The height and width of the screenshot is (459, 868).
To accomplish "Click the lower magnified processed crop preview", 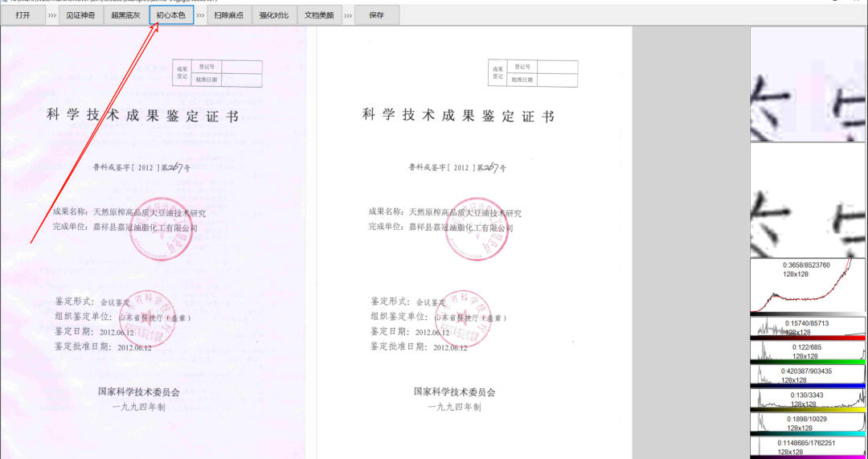I will click(808, 200).
